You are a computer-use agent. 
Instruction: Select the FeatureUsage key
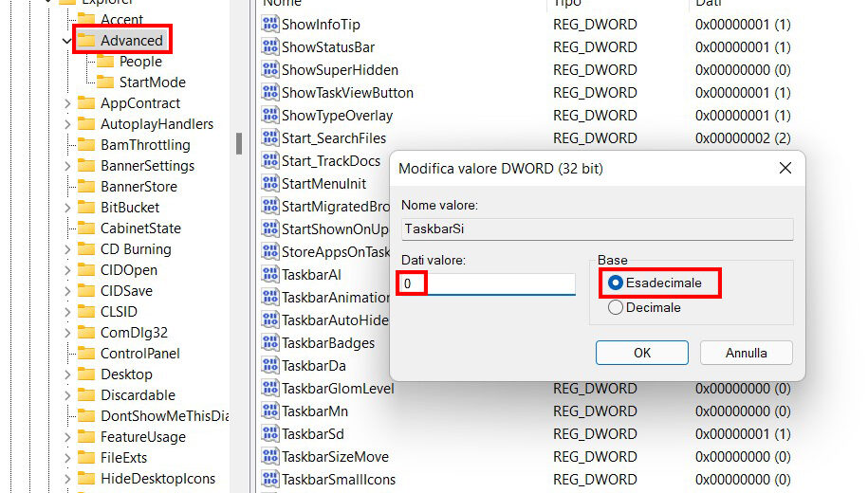(143, 436)
